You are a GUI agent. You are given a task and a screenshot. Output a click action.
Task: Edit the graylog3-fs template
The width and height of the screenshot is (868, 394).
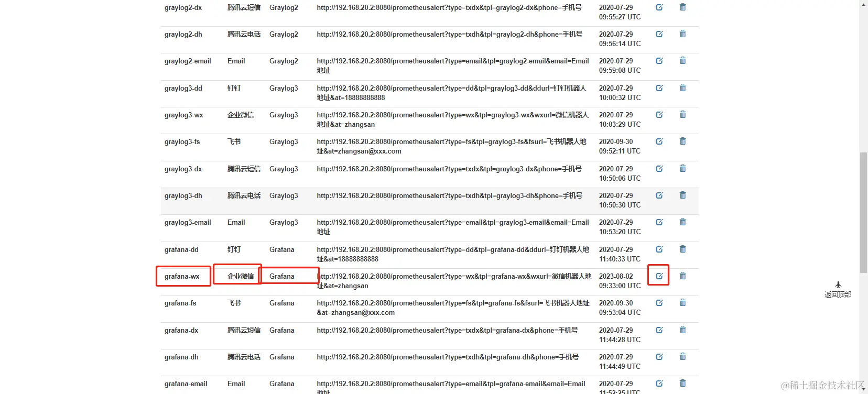659,141
